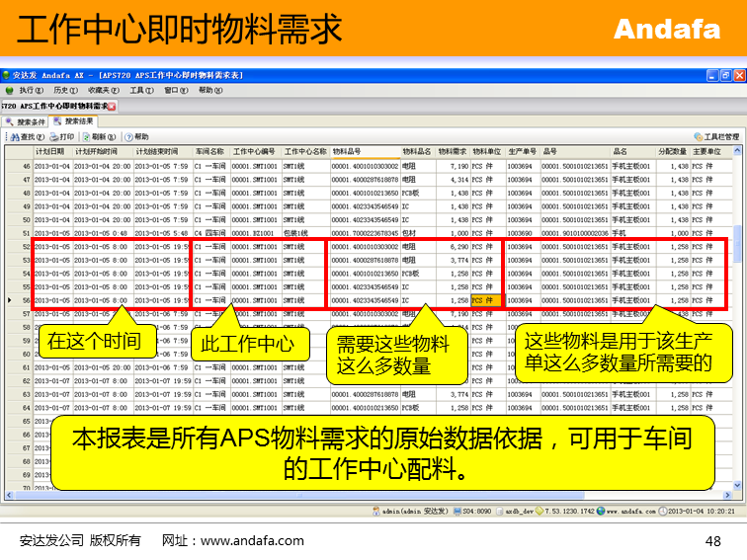
Task: Click the 刷新 (Refresh) toolbar icon
Action: (x=88, y=136)
